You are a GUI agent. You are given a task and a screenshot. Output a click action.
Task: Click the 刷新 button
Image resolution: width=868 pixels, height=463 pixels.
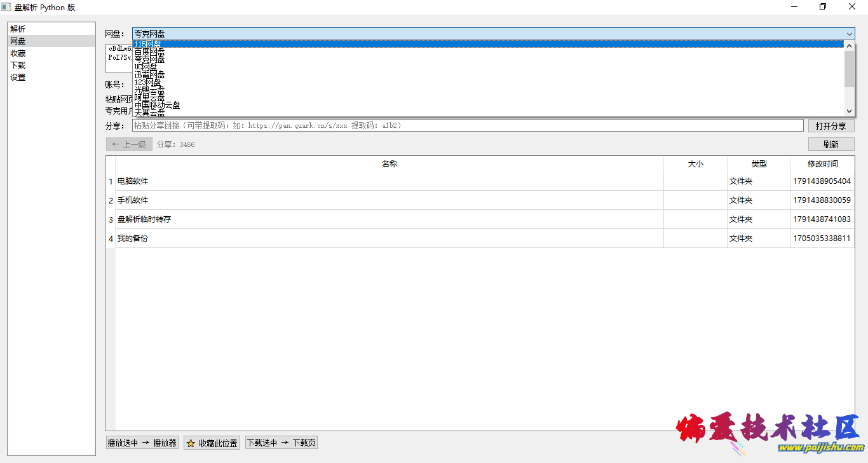coord(831,144)
